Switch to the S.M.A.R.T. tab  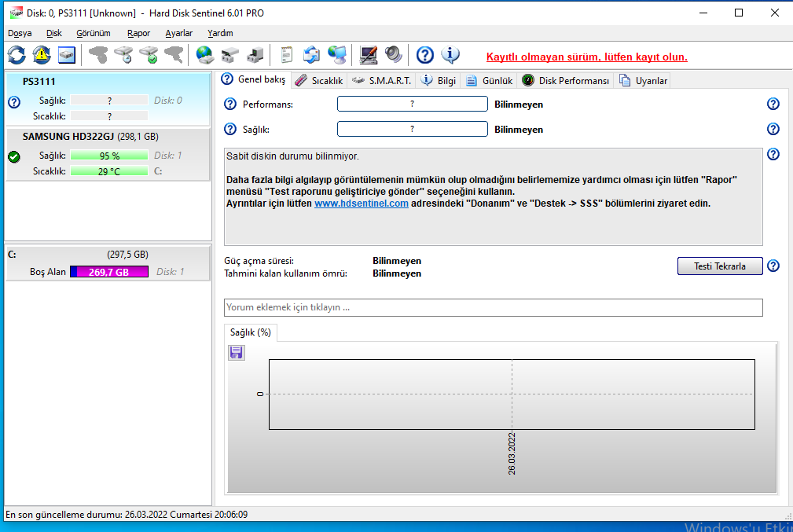coord(381,80)
